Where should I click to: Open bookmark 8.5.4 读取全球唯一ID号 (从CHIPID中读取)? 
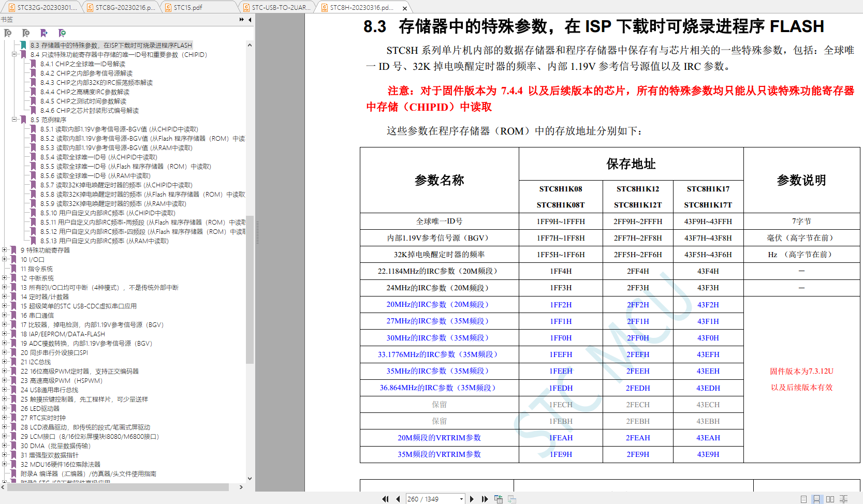pos(99,157)
